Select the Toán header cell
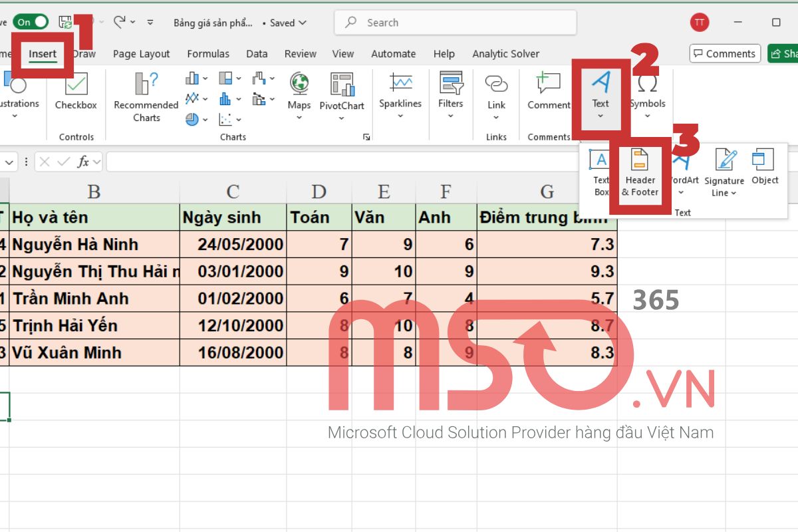This screenshot has width=798, height=532. (x=319, y=217)
